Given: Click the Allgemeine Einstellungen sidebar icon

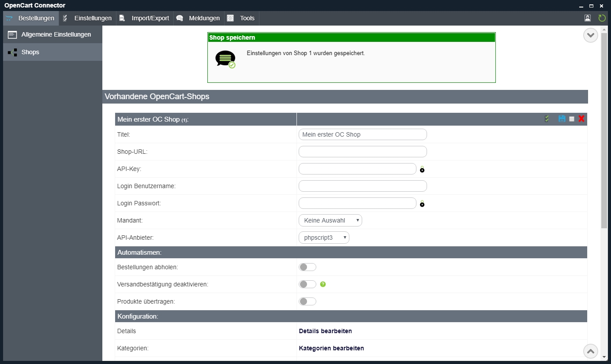Looking at the screenshot, I should pyautogui.click(x=12, y=35).
